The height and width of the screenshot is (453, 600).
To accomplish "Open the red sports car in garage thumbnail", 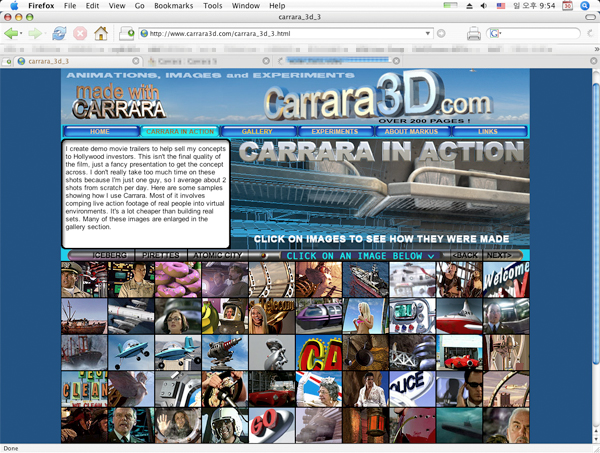I will coord(459,353).
